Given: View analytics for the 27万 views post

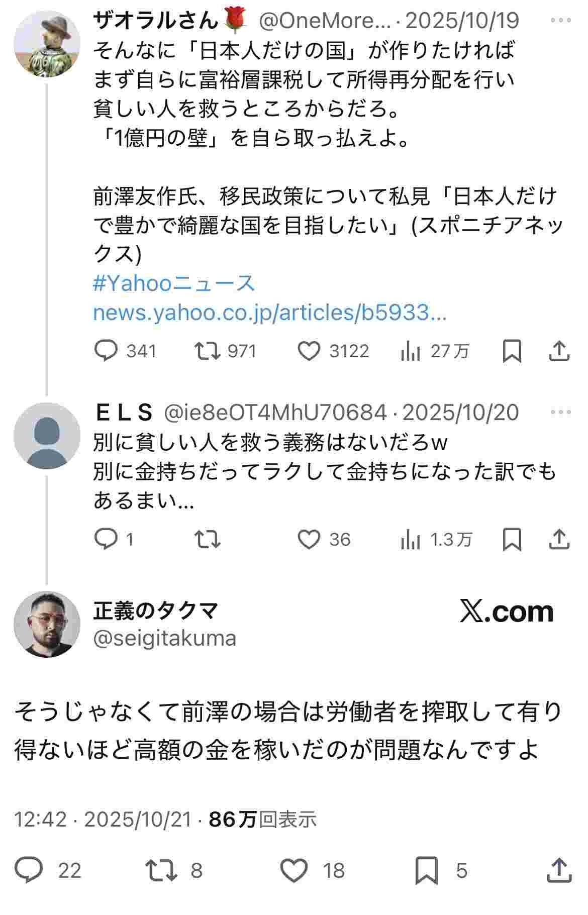Looking at the screenshot, I should pos(410,351).
